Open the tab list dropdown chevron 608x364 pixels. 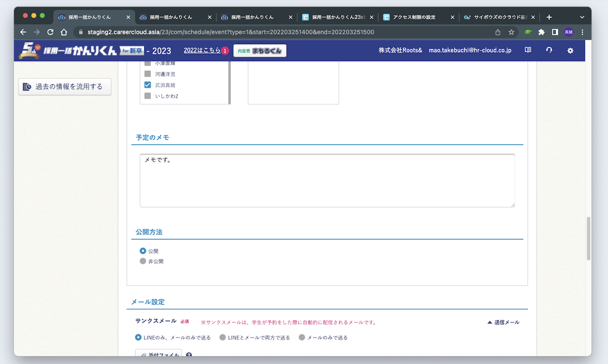point(582,17)
